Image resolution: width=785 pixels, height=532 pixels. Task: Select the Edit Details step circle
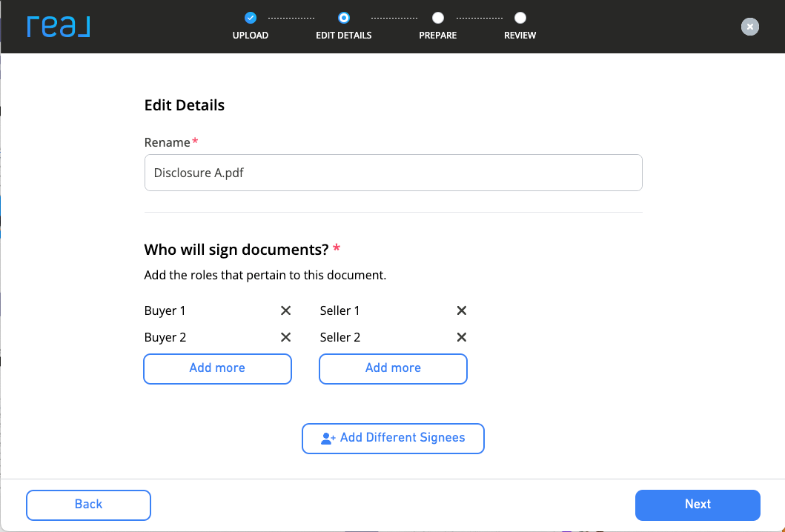[x=344, y=18]
